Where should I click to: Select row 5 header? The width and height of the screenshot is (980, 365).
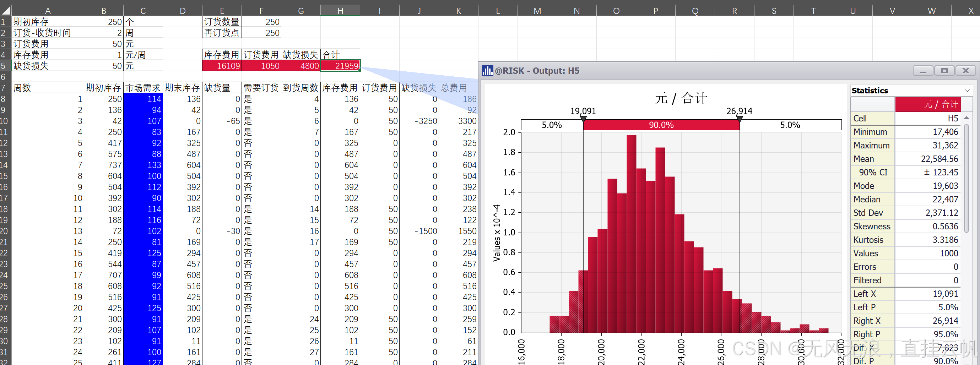tap(5, 66)
